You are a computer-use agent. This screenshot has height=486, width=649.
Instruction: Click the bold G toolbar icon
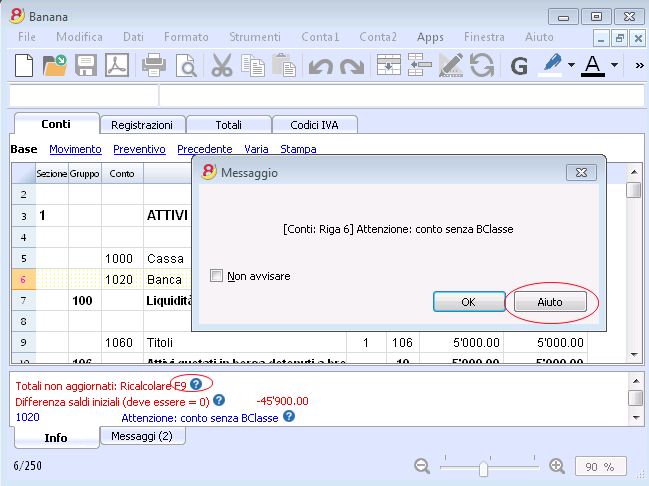[x=519, y=66]
